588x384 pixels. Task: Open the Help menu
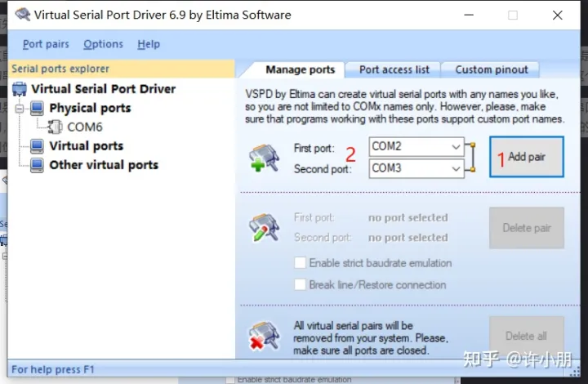pos(149,44)
